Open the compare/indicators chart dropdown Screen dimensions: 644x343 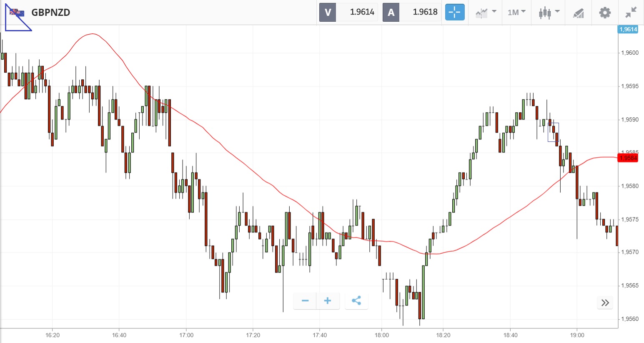point(486,13)
